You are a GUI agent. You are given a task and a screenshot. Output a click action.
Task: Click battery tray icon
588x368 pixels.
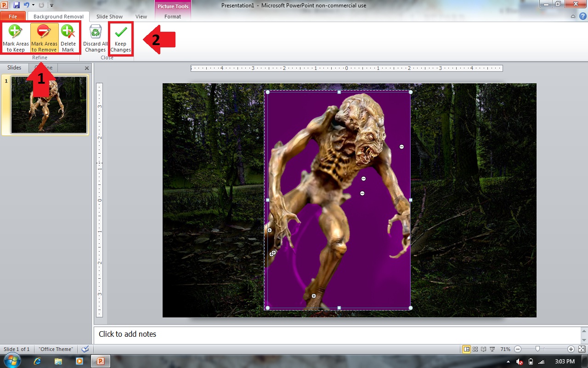(531, 362)
